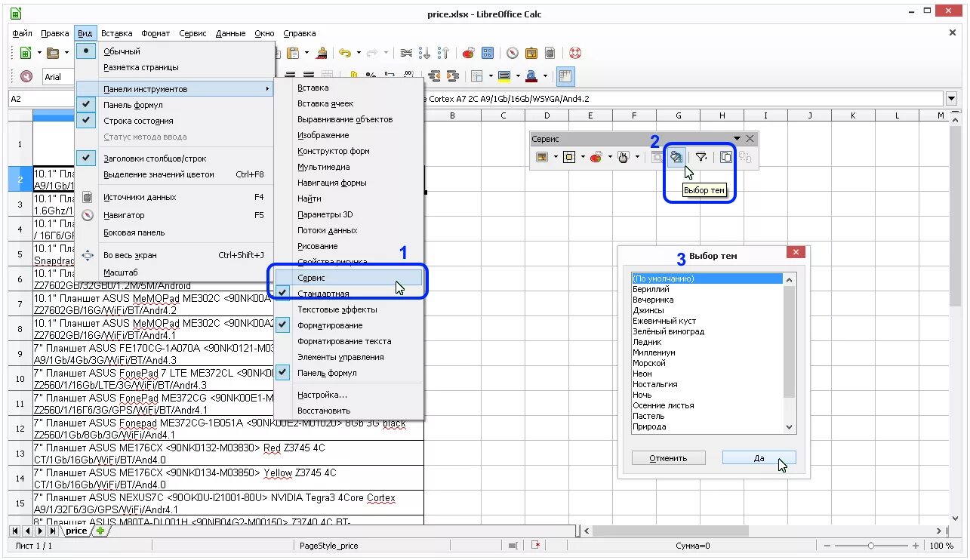Click the zoom slider handle in status bar
The height and width of the screenshot is (560, 970).
(x=871, y=545)
